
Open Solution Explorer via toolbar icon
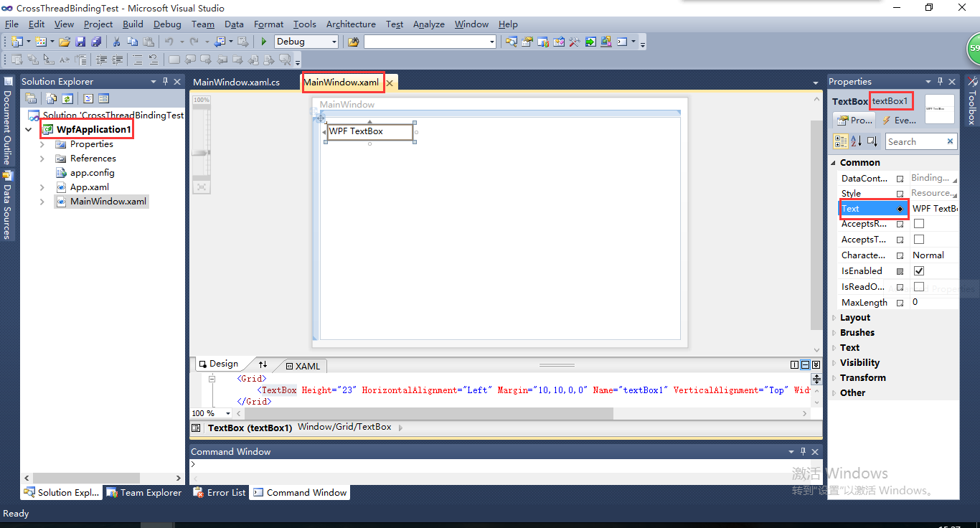511,42
